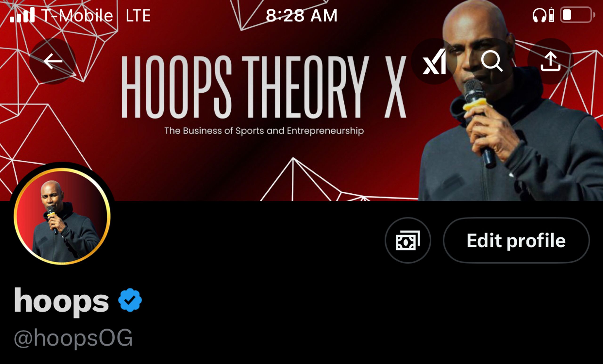Screen dimensions: 603x364
Task: Click the Edit profile button
Action: (x=516, y=240)
